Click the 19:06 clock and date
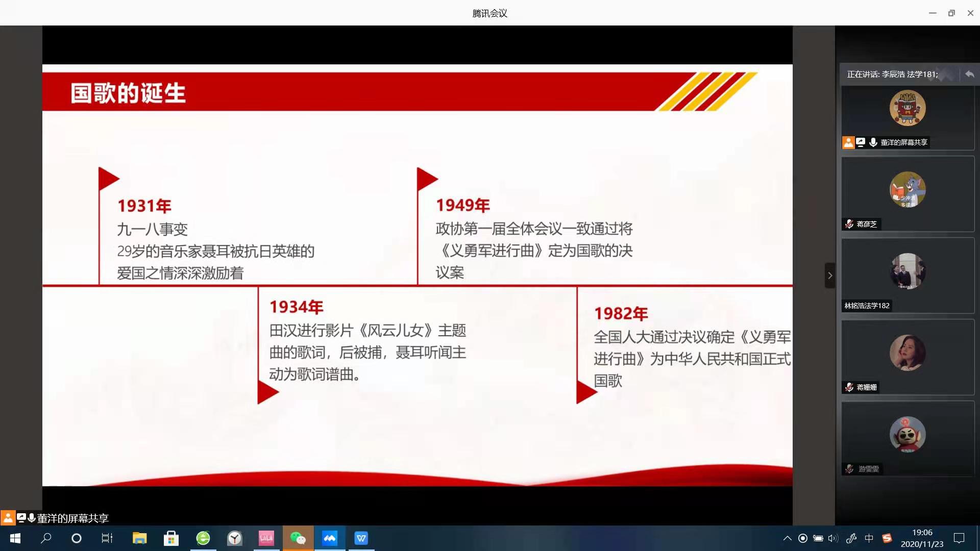This screenshot has height=551, width=980. (922, 538)
